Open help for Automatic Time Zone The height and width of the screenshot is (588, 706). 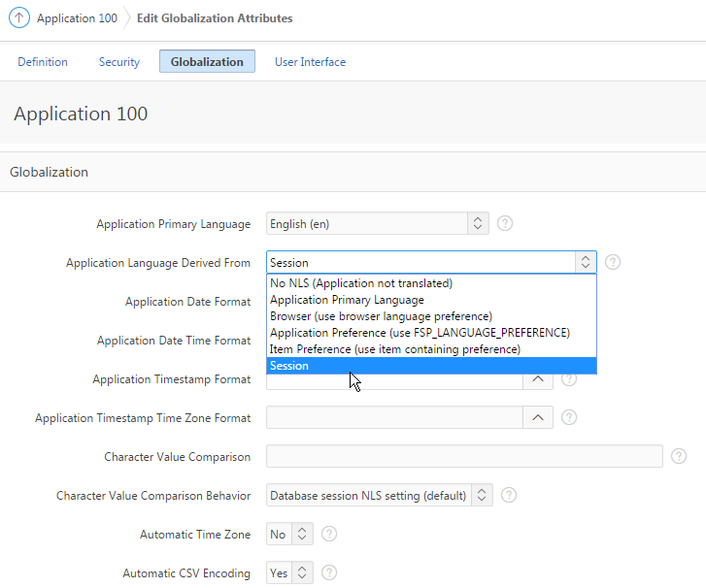coord(329,534)
